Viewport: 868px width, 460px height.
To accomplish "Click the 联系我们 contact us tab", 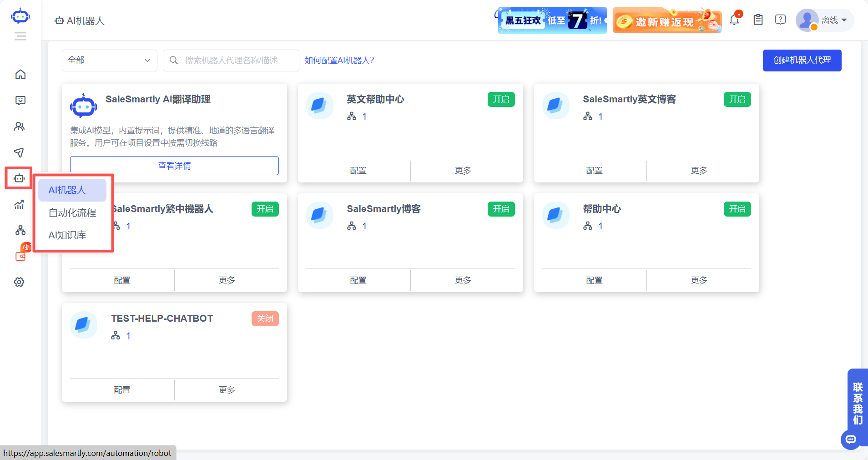I will [x=858, y=403].
